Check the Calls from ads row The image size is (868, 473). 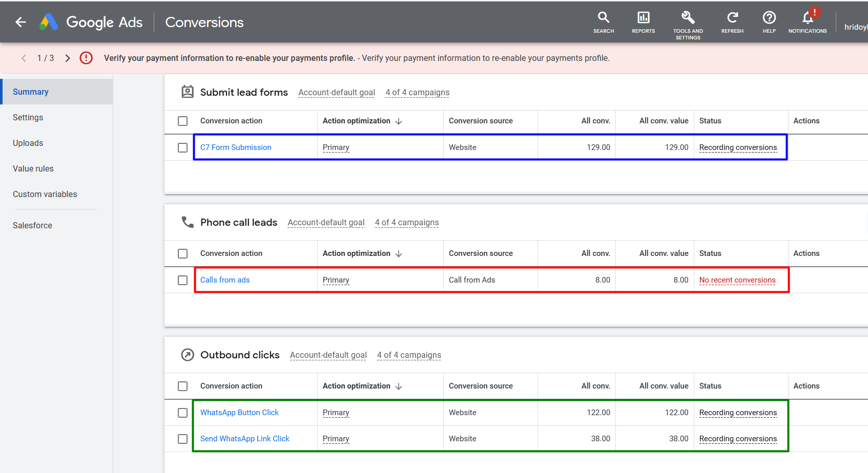click(x=182, y=280)
